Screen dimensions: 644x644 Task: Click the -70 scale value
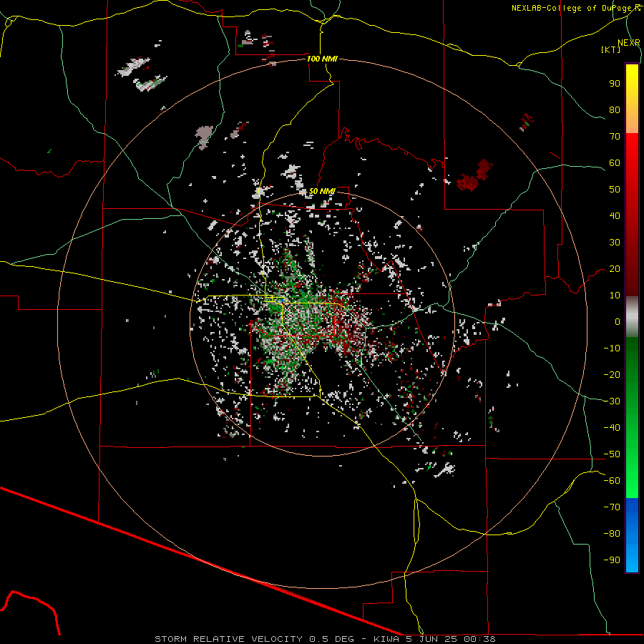(612, 507)
